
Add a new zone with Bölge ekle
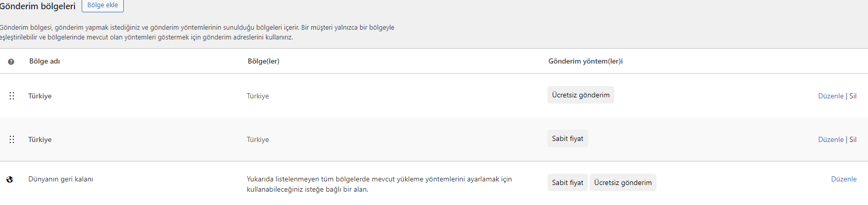point(103,5)
